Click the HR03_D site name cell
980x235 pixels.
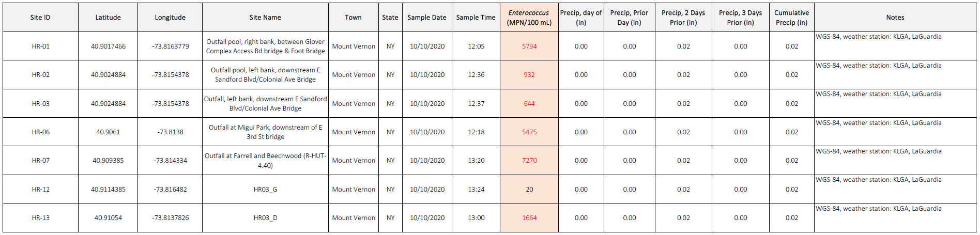coord(265,218)
